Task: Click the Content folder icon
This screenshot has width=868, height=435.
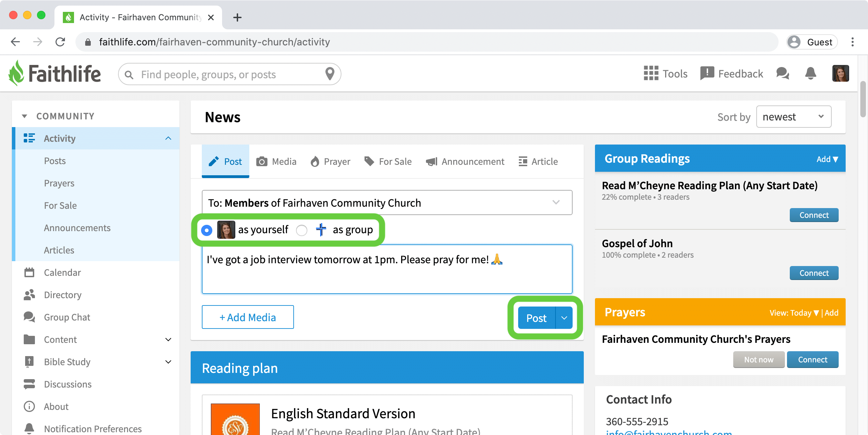Action: point(29,339)
